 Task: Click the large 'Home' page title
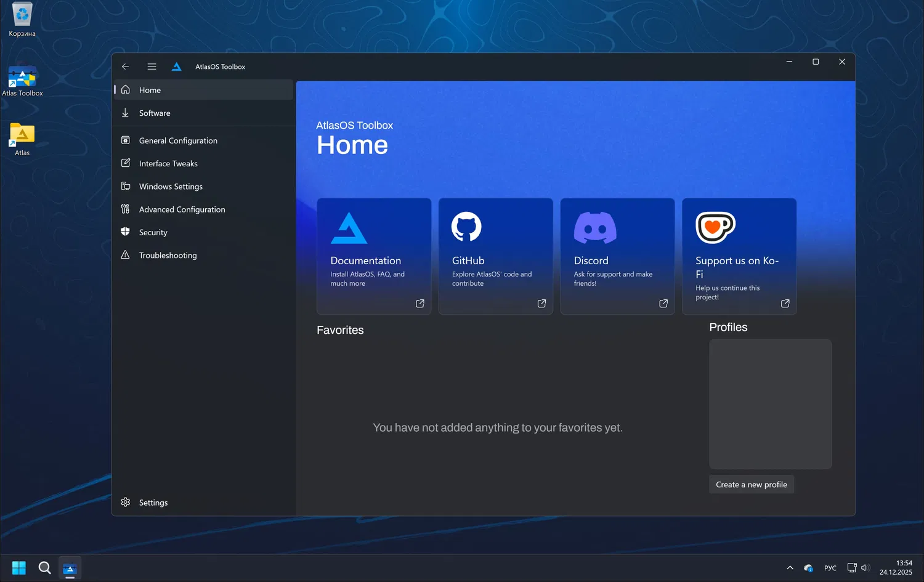tap(352, 145)
